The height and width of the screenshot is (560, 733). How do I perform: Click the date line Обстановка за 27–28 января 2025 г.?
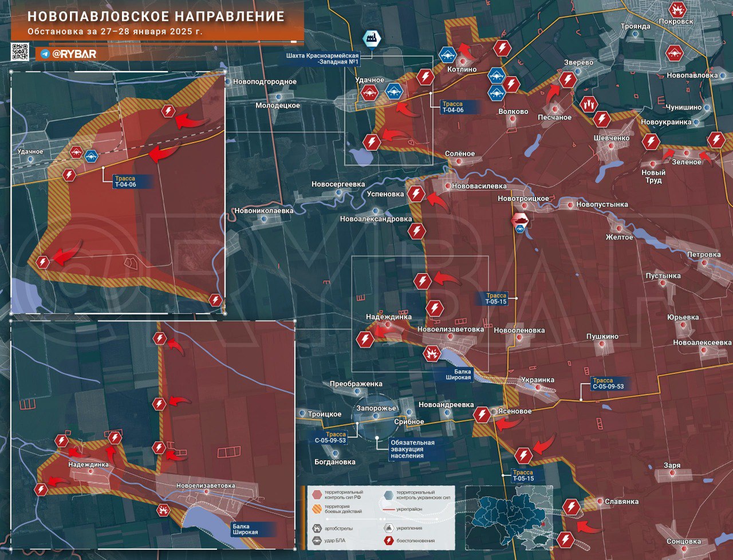(115, 31)
